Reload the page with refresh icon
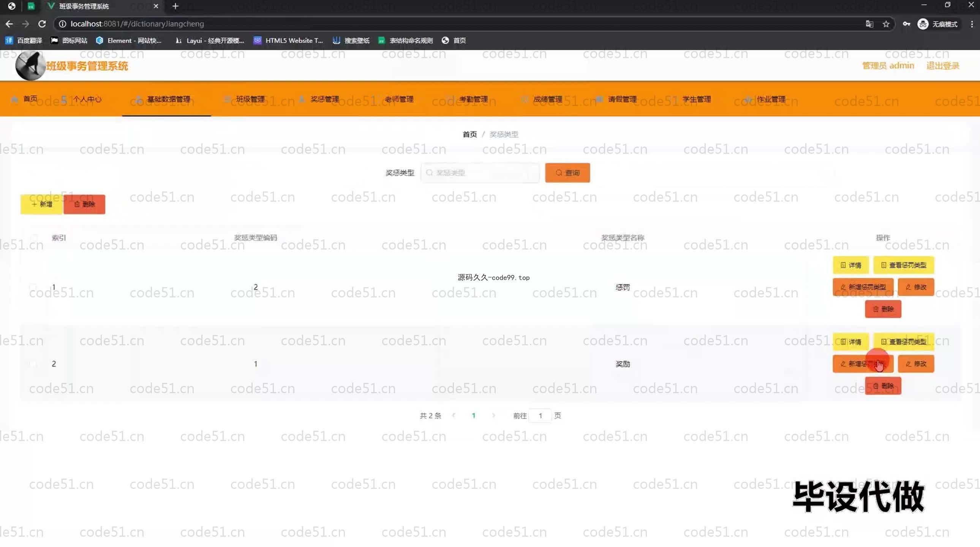Image resolution: width=980 pixels, height=547 pixels. coord(42,24)
